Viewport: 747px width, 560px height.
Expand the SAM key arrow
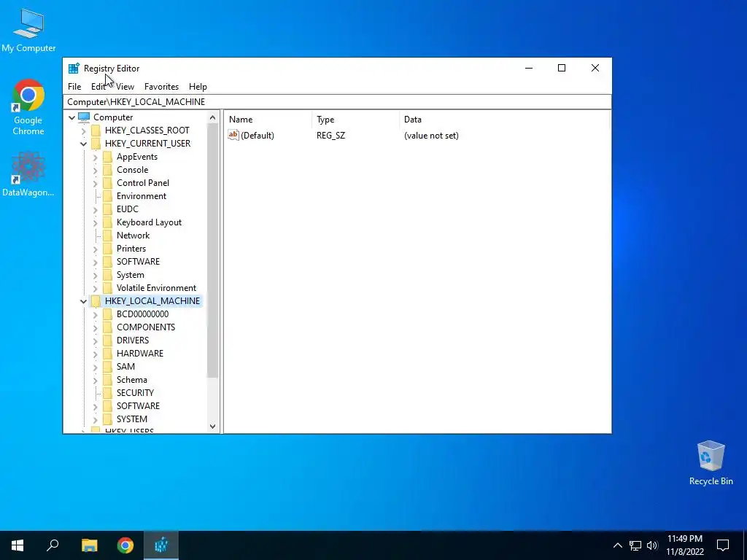pos(96,367)
